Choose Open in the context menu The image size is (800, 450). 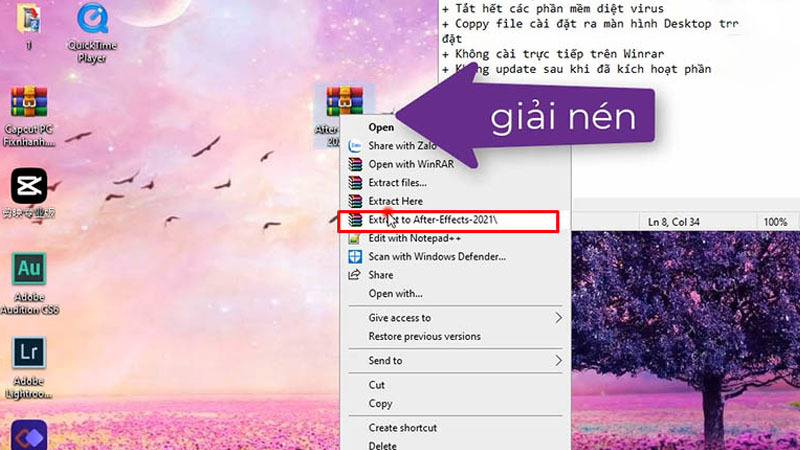pos(381,128)
